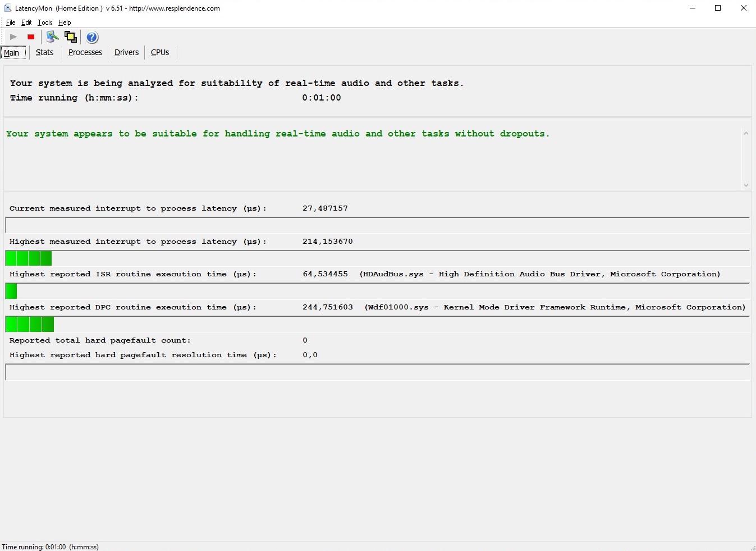Click the resize grip in status bar
This screenshot has height=551, width=756.
(x=752, y=547)
